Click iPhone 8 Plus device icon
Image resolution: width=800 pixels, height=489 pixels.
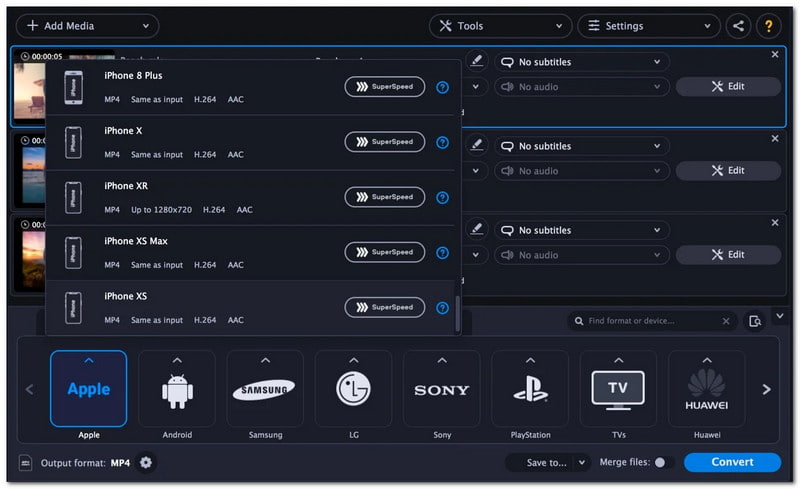(73, 87)
